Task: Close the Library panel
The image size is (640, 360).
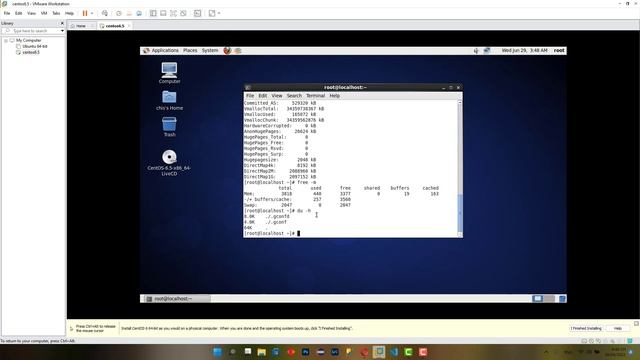Action: (62, 23)
